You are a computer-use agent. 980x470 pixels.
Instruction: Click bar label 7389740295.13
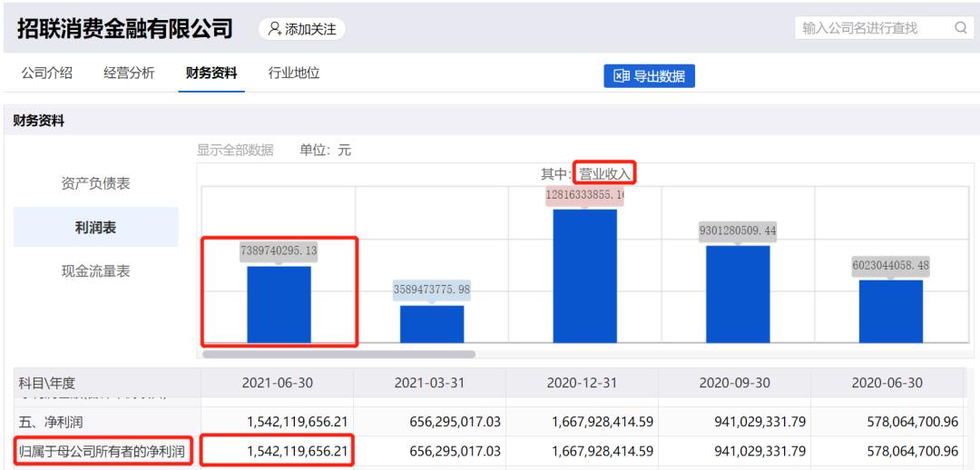(x=279, y=251)
